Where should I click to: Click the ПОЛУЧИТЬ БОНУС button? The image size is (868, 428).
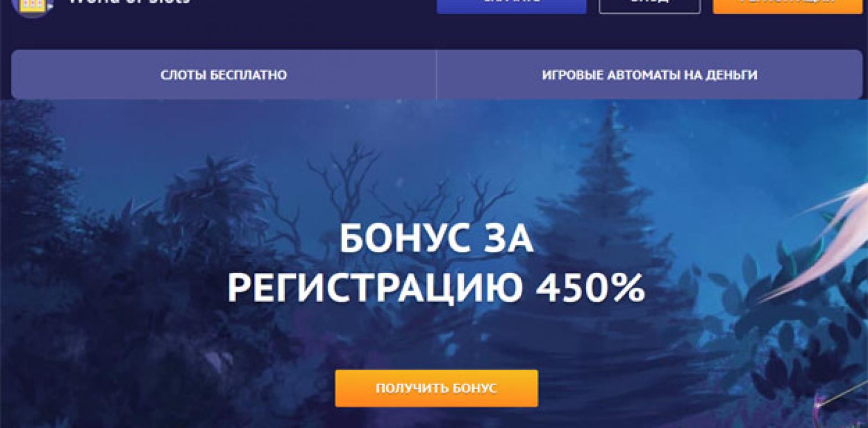coord(436,388)
